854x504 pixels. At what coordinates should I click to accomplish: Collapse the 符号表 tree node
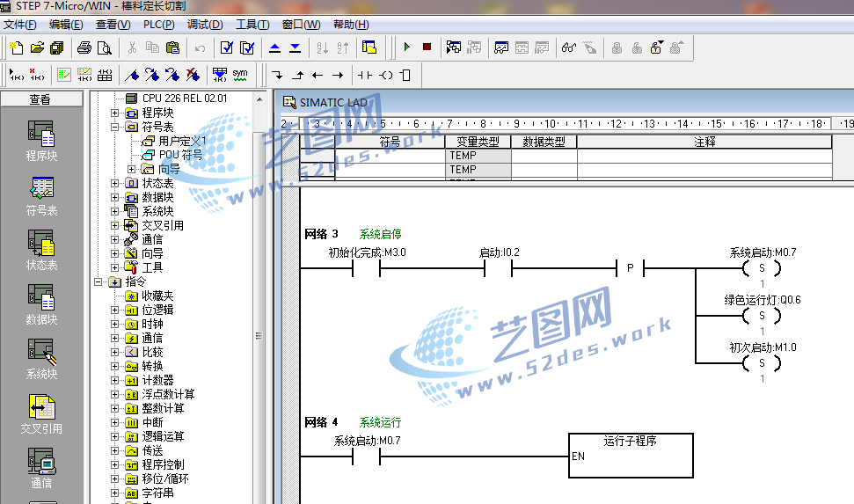pyautogui.click(x=114, y=127)
